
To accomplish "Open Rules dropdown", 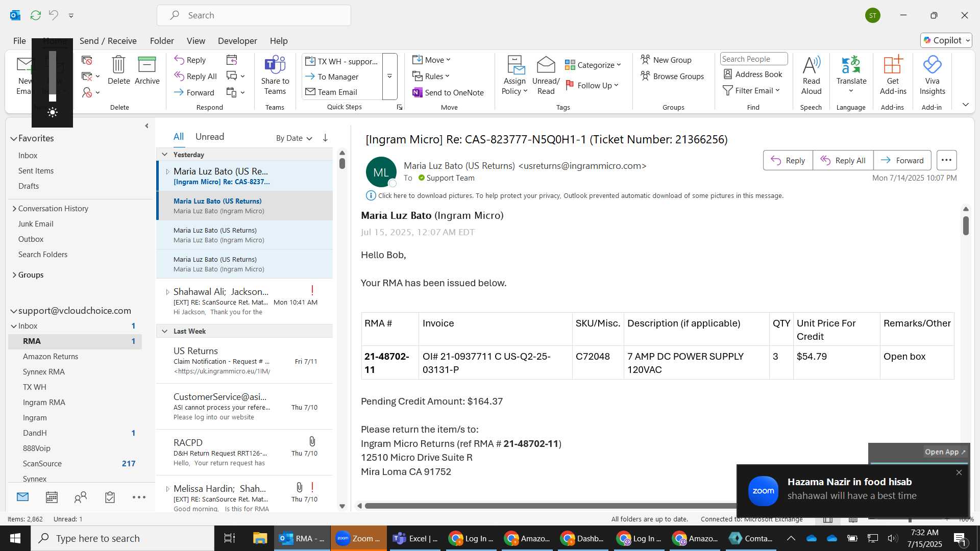I will coord(431,76).
